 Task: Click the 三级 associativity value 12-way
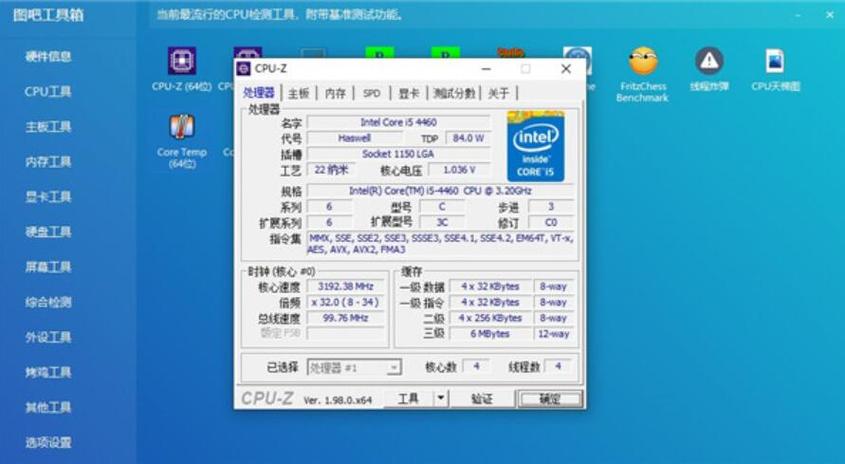point(553,334)
